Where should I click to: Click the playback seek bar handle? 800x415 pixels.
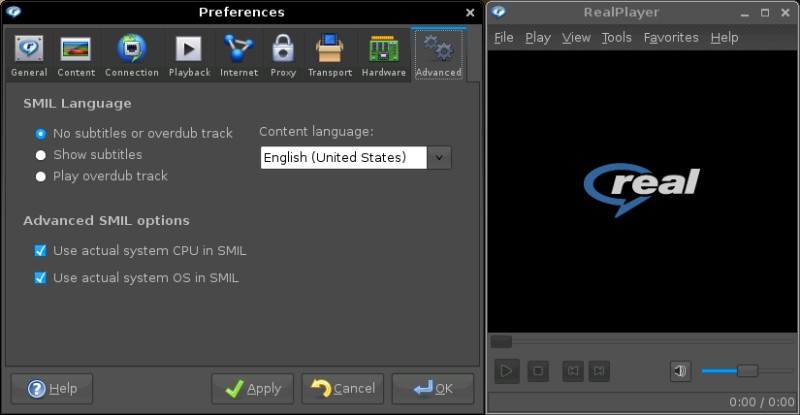(501, 341)
